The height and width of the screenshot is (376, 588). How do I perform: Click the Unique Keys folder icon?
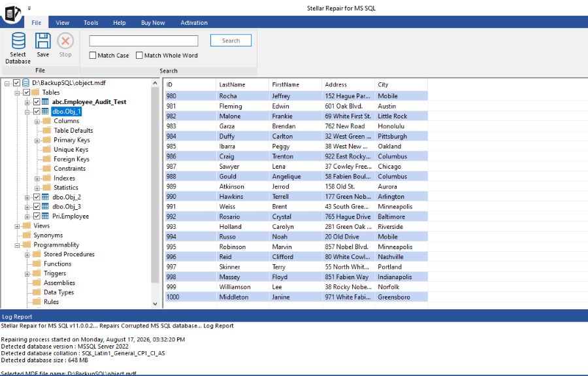click(x=47, y=149)
